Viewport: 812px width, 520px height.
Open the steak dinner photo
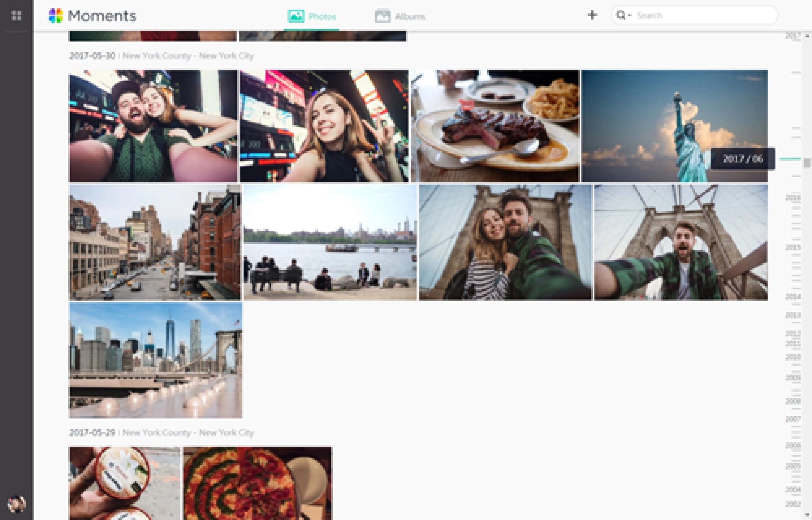495,126
